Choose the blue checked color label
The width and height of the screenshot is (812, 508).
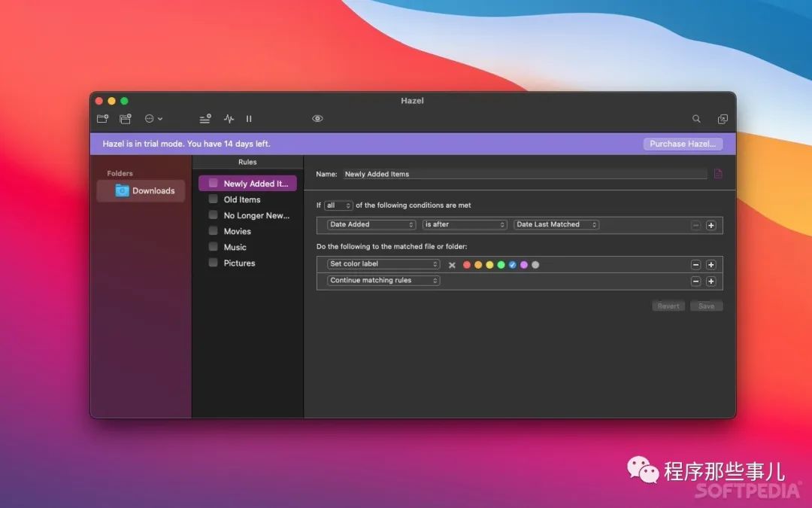512,265
